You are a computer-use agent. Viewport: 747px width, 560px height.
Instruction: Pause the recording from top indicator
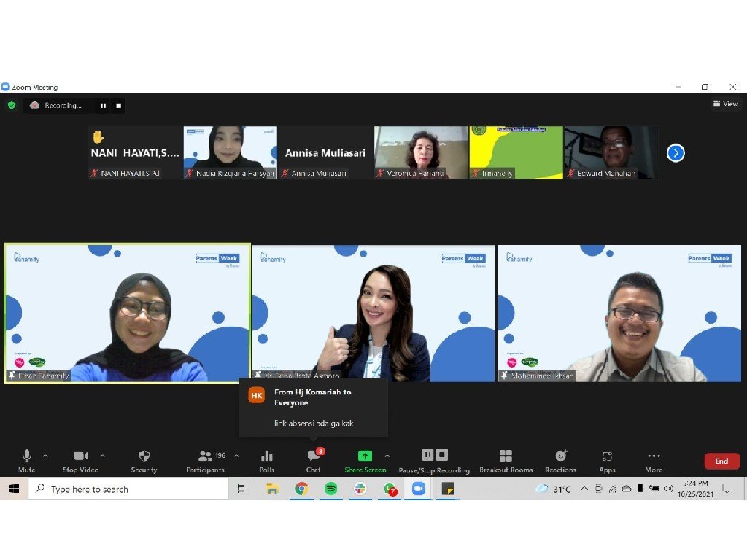103,106
